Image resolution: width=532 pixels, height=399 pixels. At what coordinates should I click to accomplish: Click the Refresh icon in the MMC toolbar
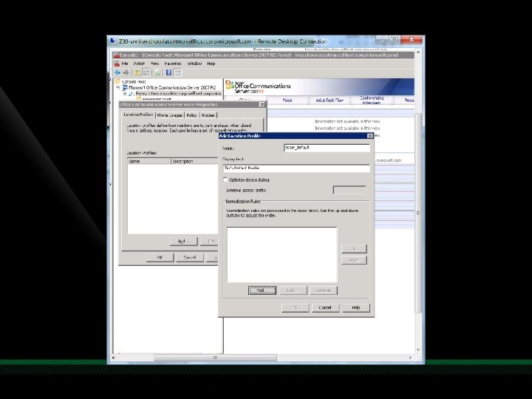(x=158, y=72)
